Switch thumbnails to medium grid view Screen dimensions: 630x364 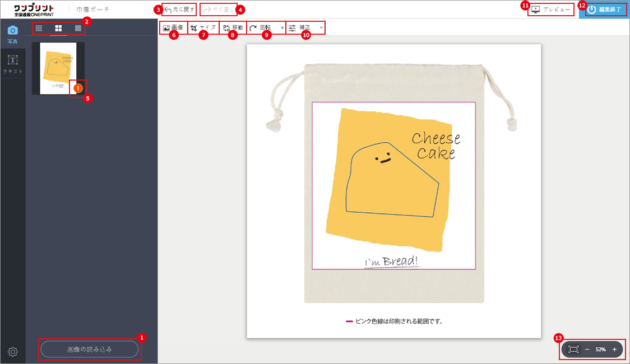(58, 28)
